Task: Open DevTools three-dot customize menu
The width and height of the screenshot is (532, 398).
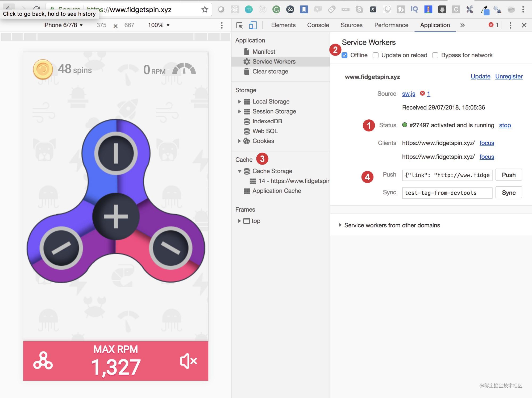Action: tap(510, 25)
